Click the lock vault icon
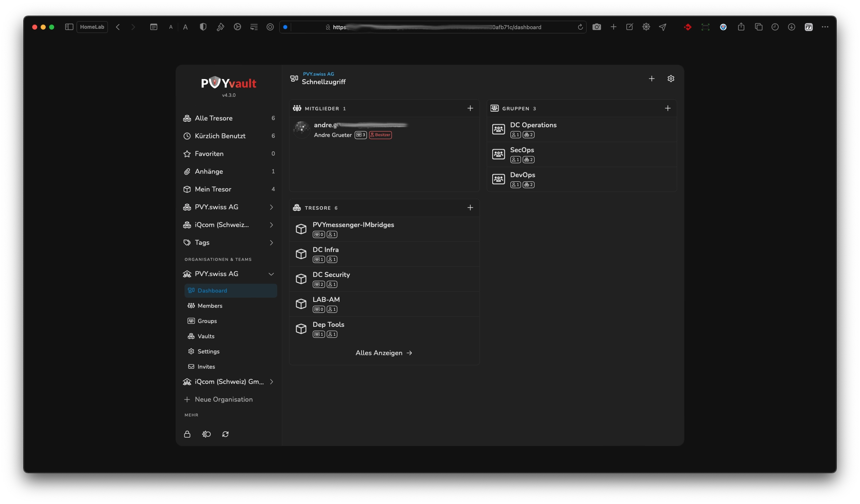The height and width of the screenshot is (504, 860). tap(187, 434)
